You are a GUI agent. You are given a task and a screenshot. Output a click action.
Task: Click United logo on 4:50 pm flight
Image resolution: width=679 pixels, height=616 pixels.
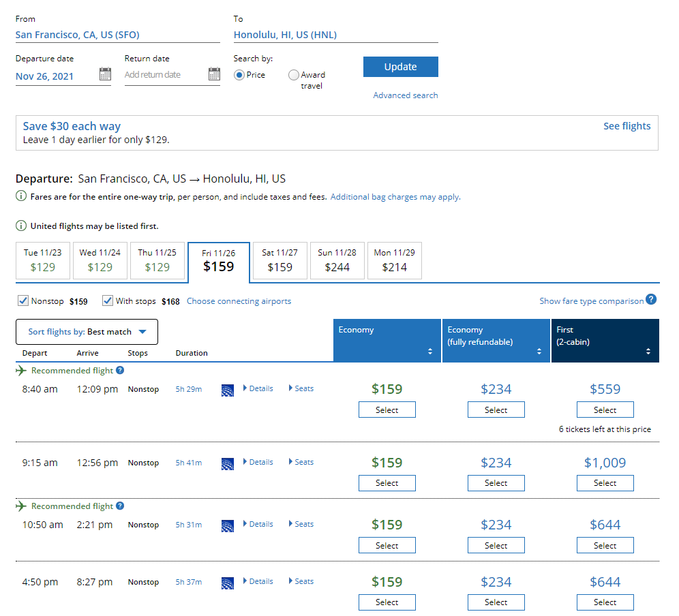tap(228, 583)
